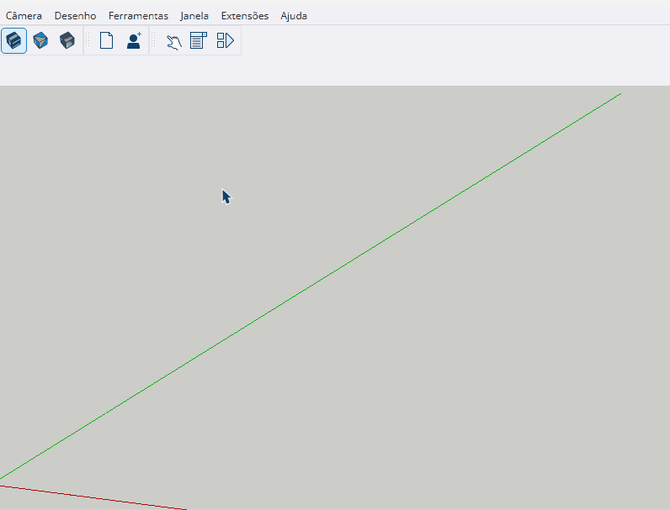Open the Desenho menu
The image size is (670, 510).
pos(75,16)
